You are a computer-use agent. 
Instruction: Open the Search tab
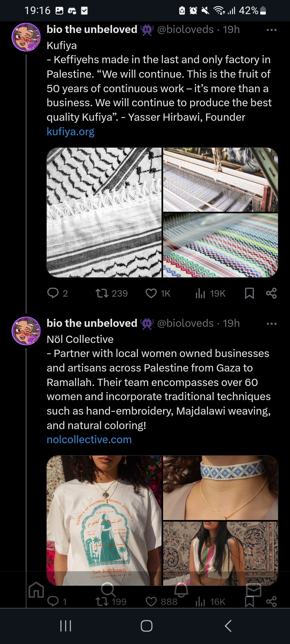click(108, 590)
